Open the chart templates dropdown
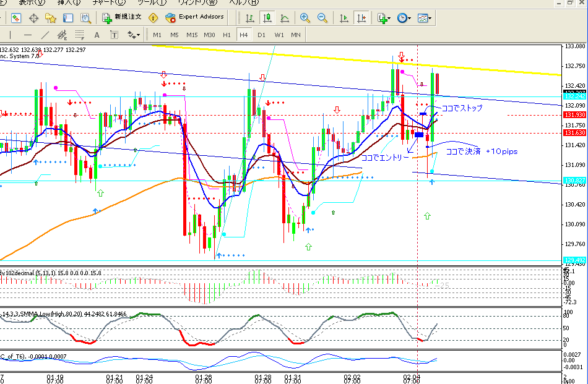Viewport: 588px width, 384px height. pyautogui.click(x=424, y=18)
